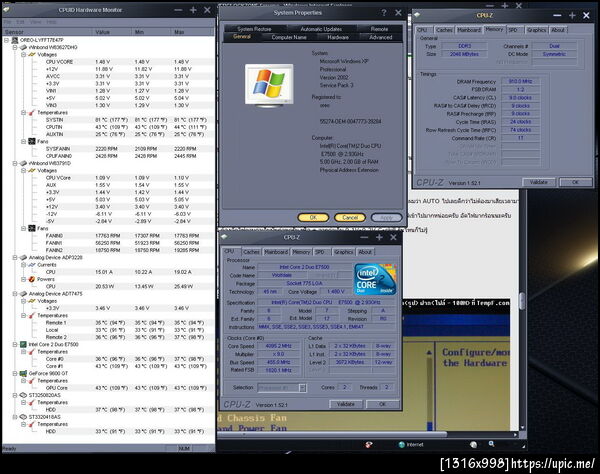Collapse the ST3320418AS drive node
Image resolution: width=600 pixels, height=474 pixels.
pyautogui.click(x=15, y=417)
